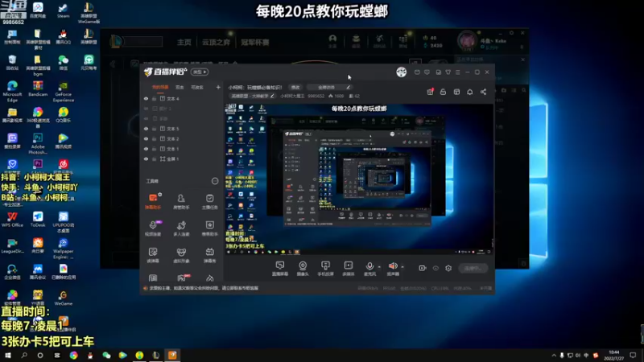
Task: Open the gift box icon with red dot
Action: 430,92
